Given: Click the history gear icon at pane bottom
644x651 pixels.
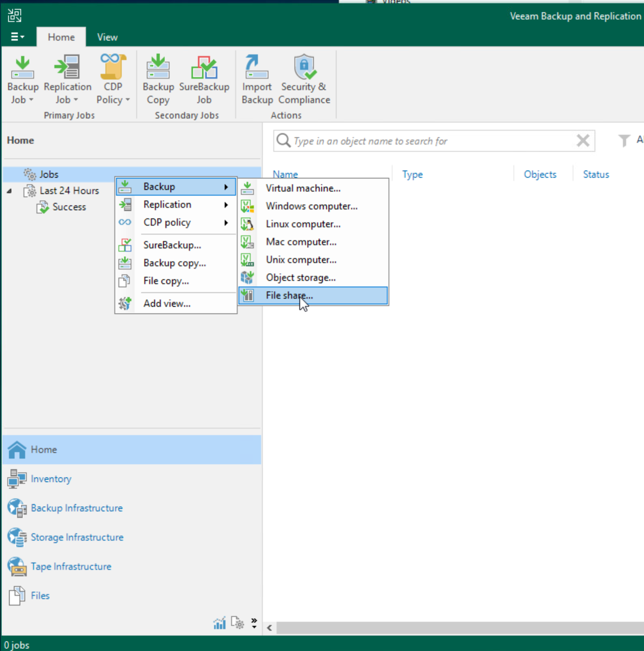Looking at the screenshot, I should (237, 623).
